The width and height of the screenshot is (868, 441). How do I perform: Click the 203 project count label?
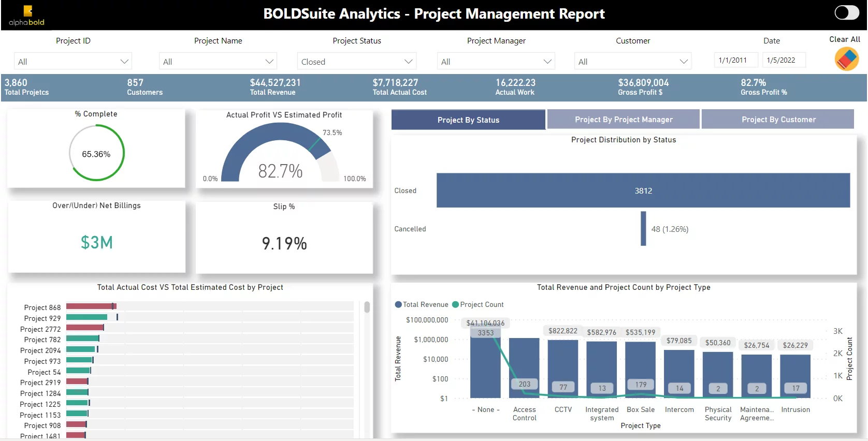pyautogui.click(x=525, y=384)
